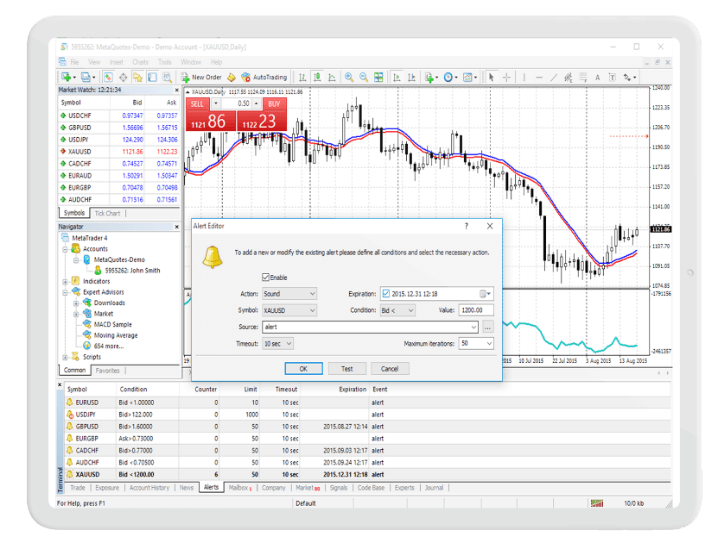Select the Fibonacci Retracement tool

click(583, 77)
